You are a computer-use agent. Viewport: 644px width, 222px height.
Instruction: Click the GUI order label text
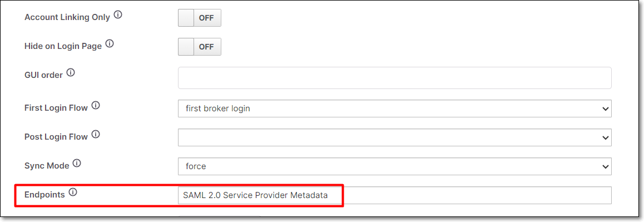[x=44, y=75]
